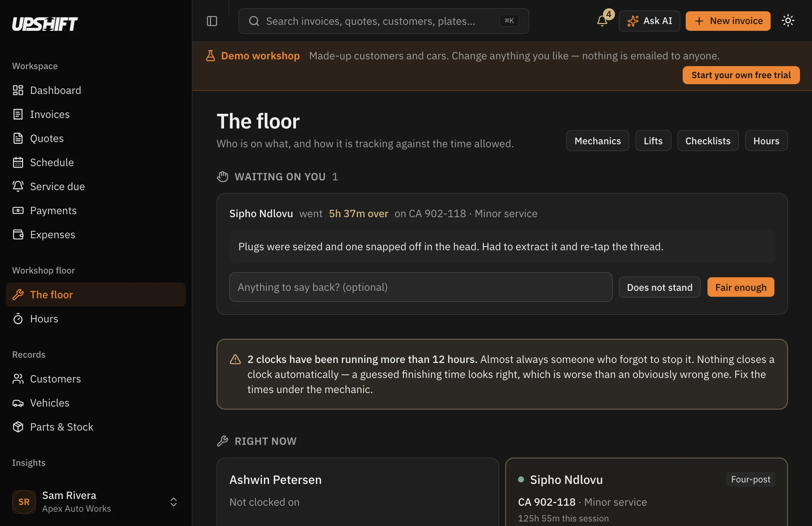Open the notifications bell
Image resolution: width=812 pixels, height=526 pixels.
602,21
